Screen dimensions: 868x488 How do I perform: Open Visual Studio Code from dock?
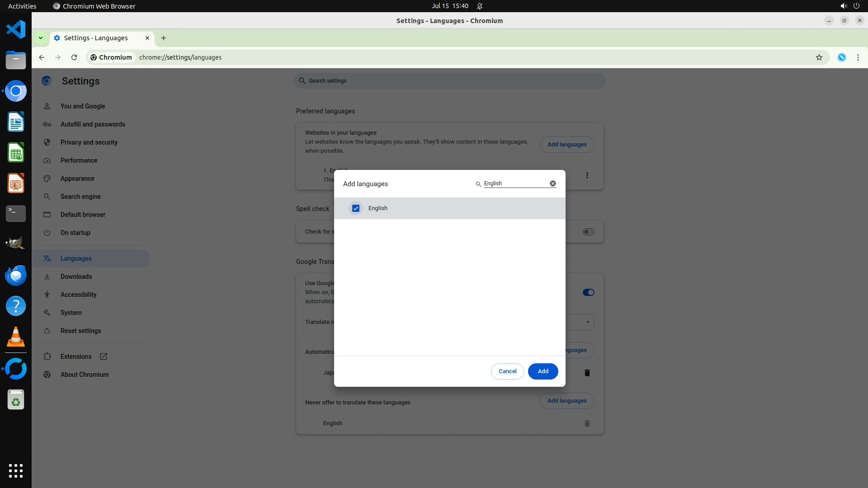coord(16,30)
